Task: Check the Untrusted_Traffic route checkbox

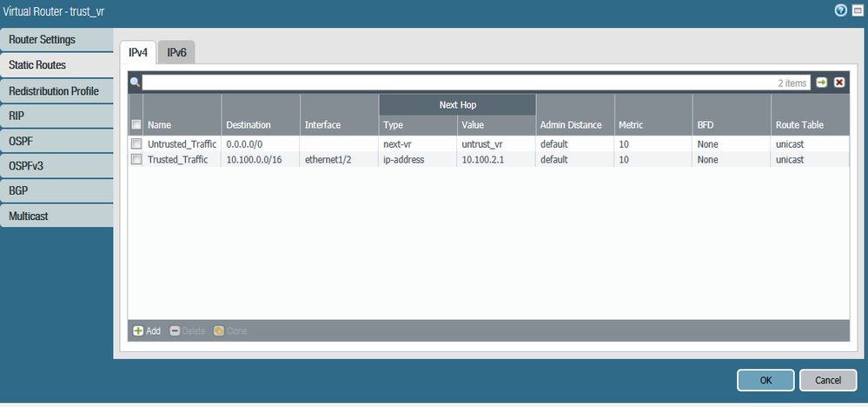Action: pos(136,144)
